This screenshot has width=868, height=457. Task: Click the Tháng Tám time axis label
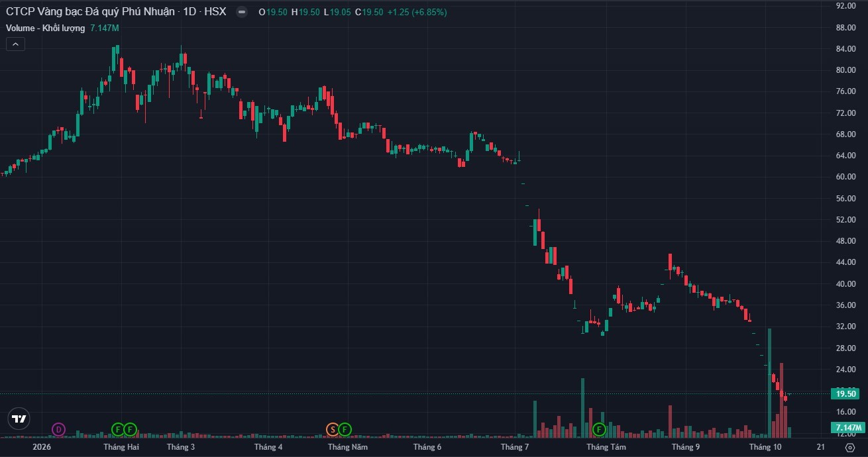tap(606, 447)
